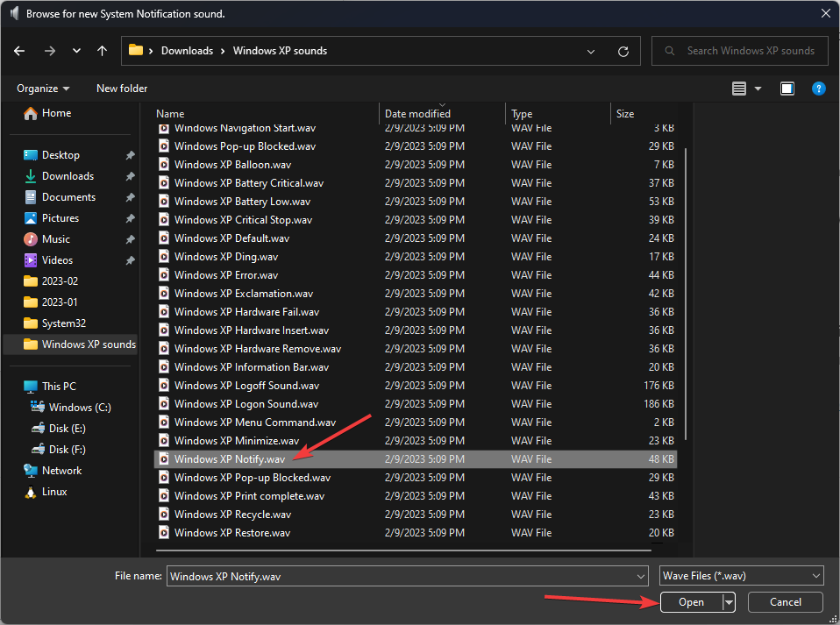Select This PC in the navigation pane
Screen dimensions: 840x625
[x=50, y=387]
